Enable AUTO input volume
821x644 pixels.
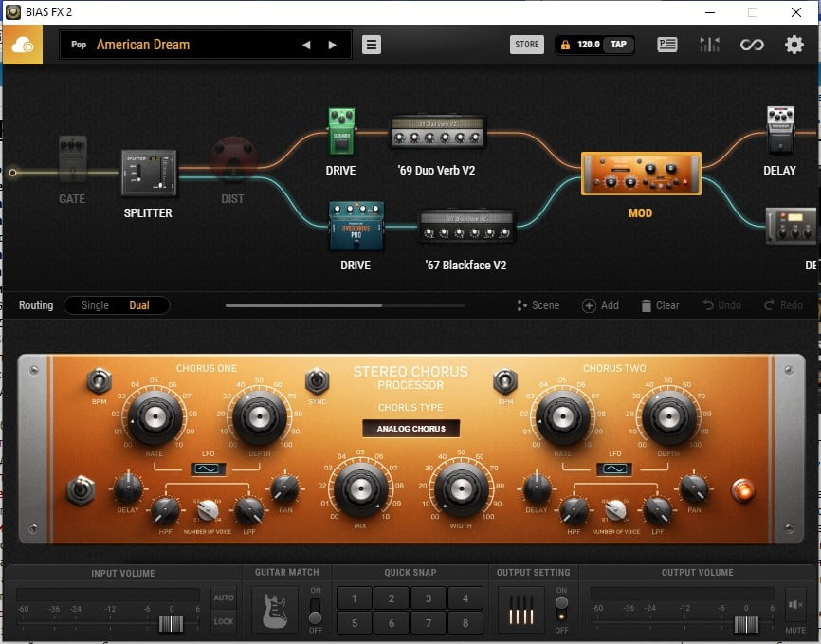[224, 598]
